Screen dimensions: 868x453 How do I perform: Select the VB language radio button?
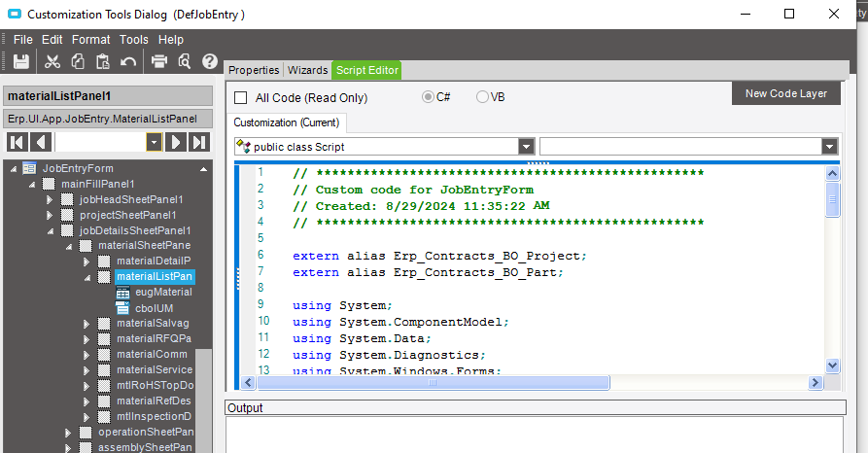[x=482, y=97]
